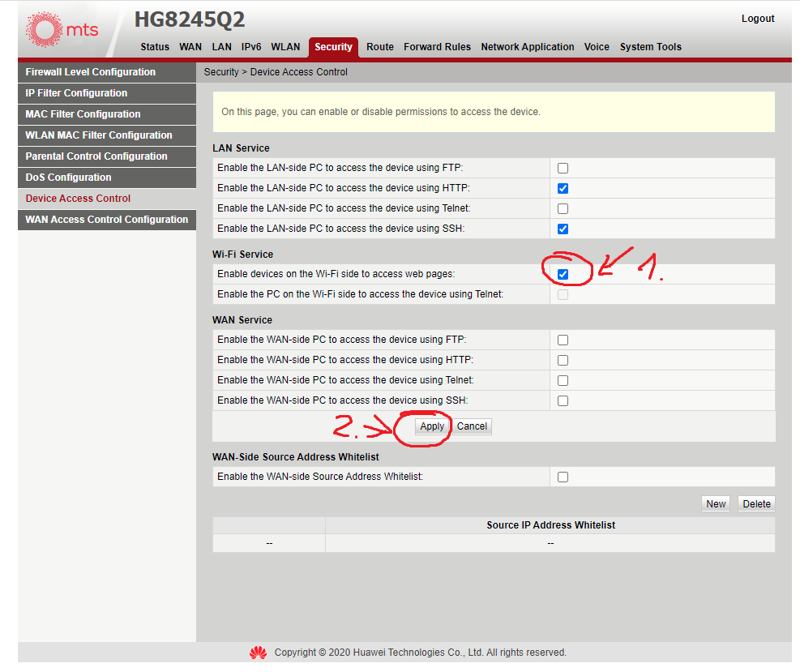Go to Forward Rules tab

coord(437,47)
